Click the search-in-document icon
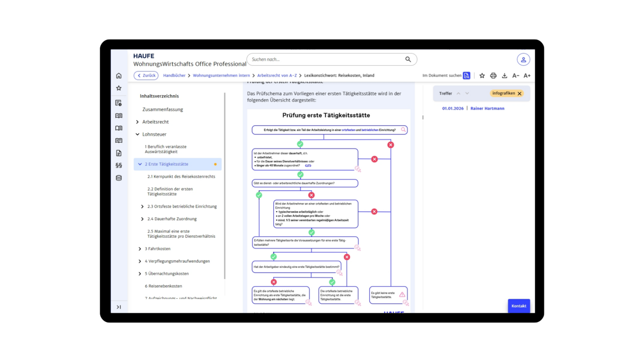644x362 pixels. pos(467,76)
